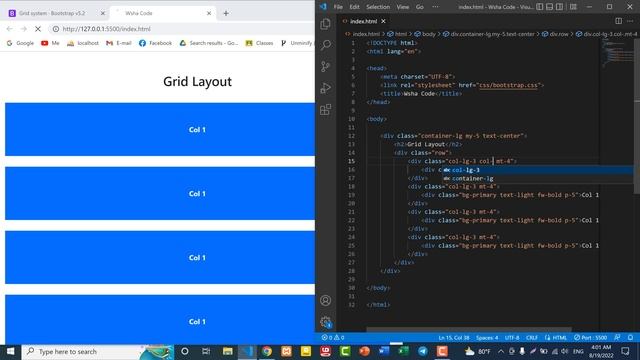Change file encoding UTF-8
This screenshot has width=640, height=360.
pyautogui.click(x=512, y=338)
